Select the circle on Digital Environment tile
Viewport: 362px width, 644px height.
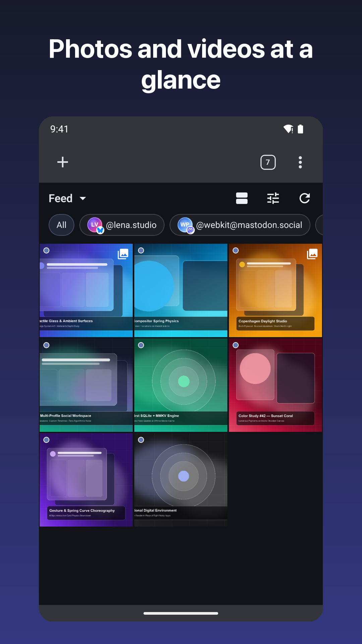141,440
